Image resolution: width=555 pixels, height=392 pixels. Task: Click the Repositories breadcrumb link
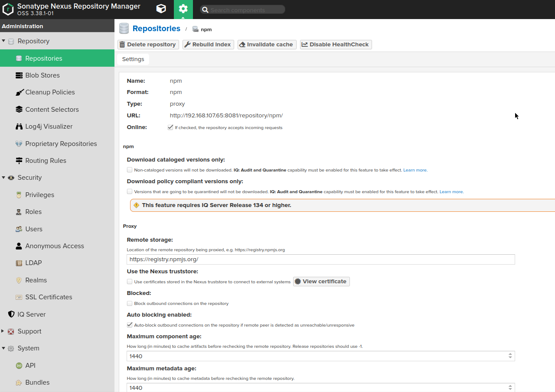click(157, 29)
